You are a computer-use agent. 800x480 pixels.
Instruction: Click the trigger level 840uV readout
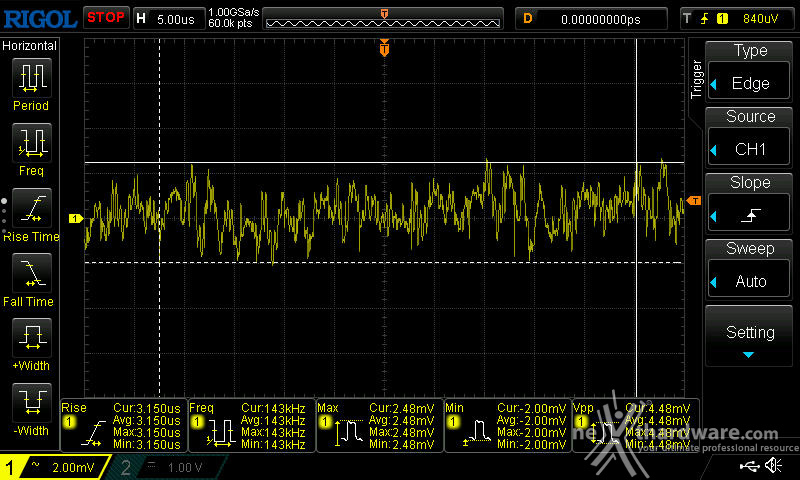pyautogui.click(x=760, y=19)
